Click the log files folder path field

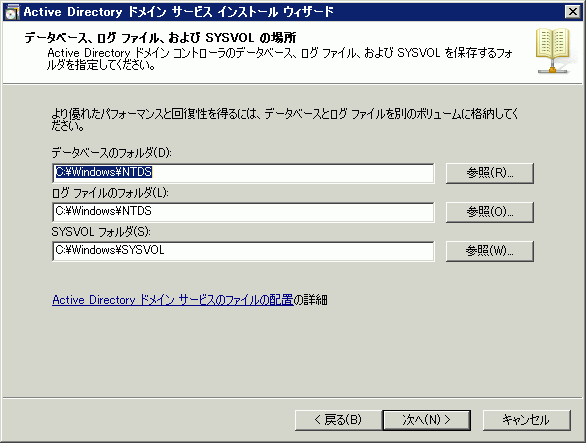[x=243, y=212]
